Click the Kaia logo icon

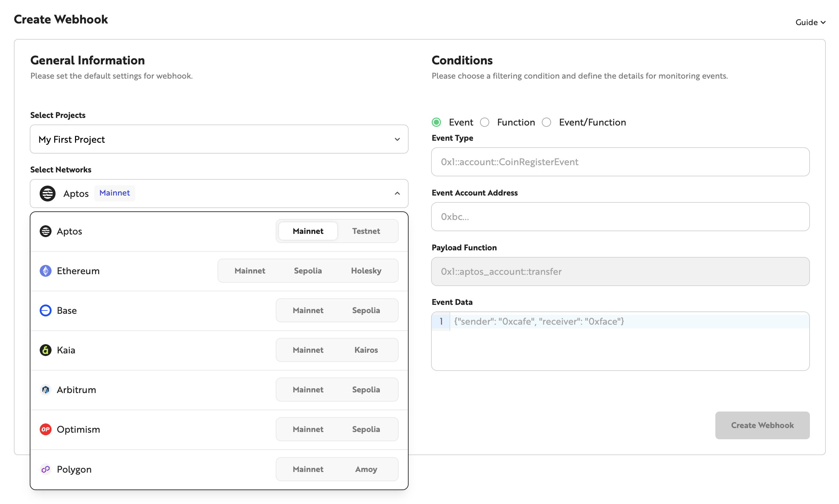(46, 350)
